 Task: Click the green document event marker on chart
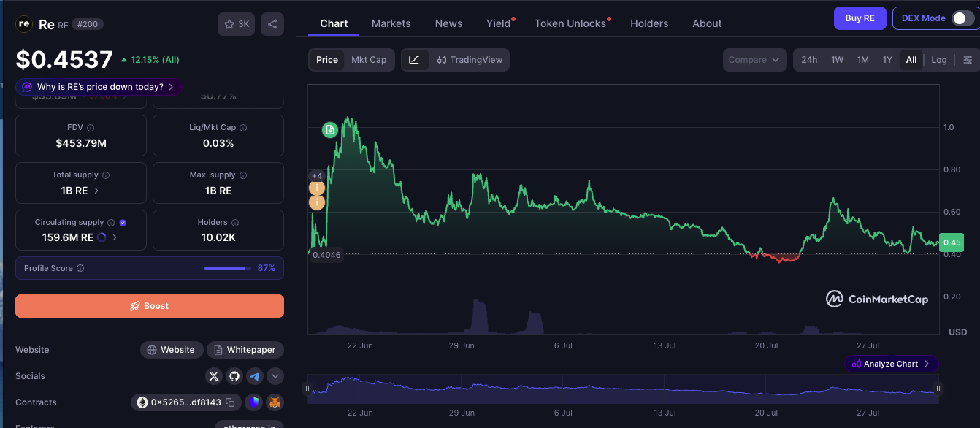click(x=330, y=130)
